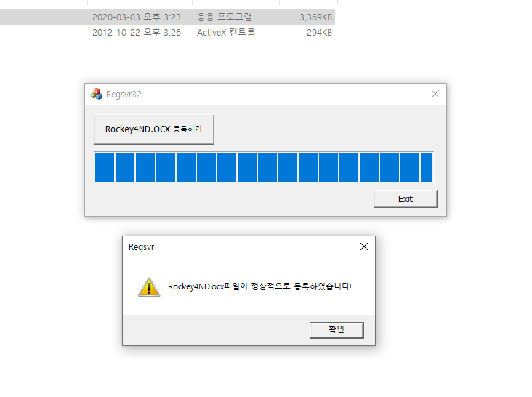Confirm the dialog with 확인 button
Screen dimensions: 532x397
tap(336, 330)
